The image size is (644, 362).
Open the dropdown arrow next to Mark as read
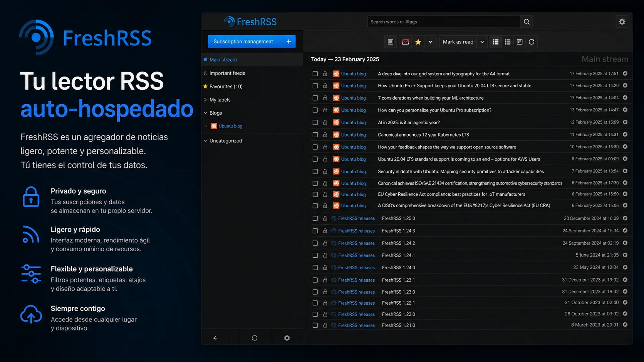[x=482, y=42]
